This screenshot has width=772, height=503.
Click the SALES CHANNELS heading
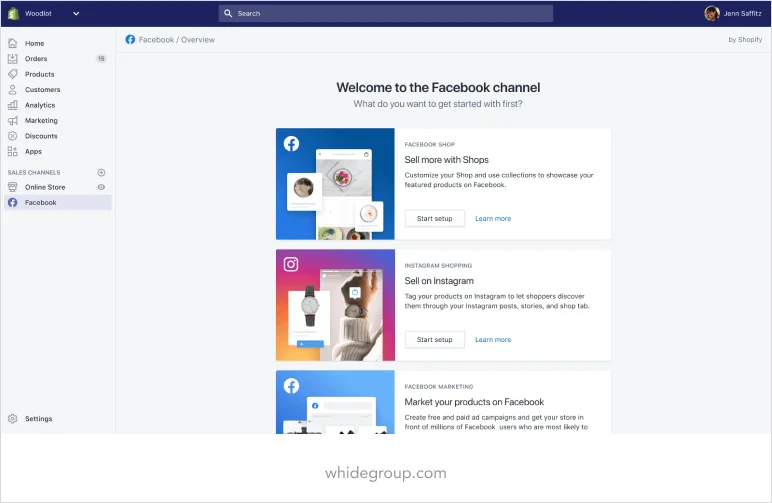33,173
